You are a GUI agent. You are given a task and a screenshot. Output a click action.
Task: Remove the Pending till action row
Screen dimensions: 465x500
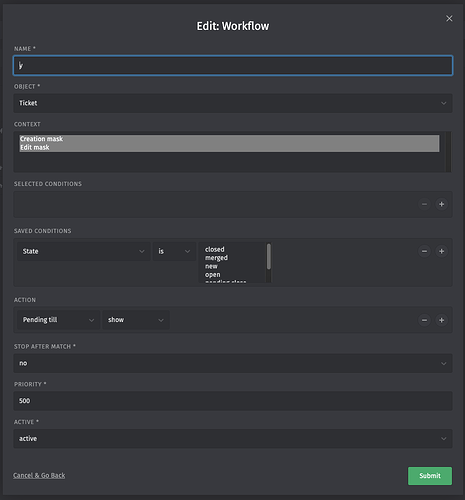tap(424, 320)
